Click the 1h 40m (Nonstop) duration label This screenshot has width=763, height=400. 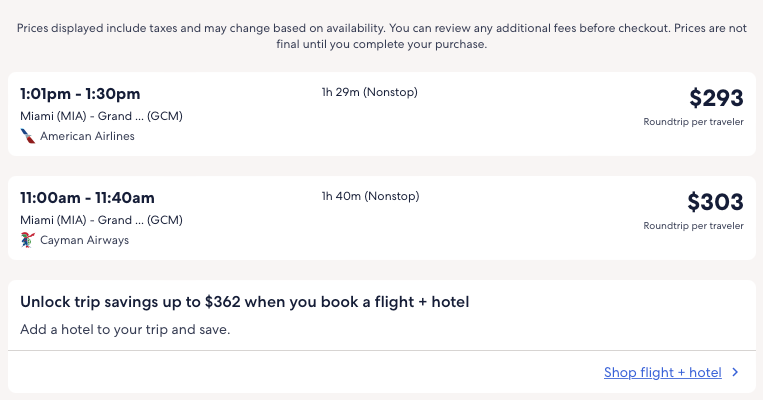[x=369, y=196]
